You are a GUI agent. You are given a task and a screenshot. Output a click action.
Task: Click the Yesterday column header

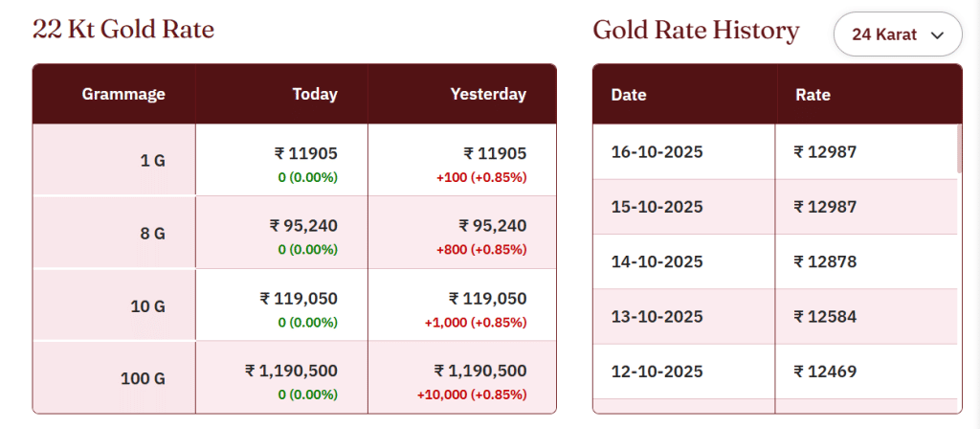coord(488,94)
